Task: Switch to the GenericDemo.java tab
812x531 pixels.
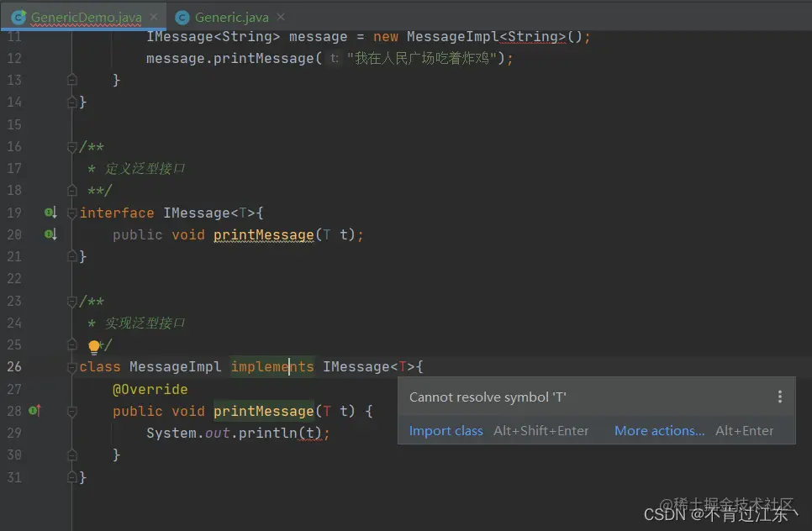Action: 86,17
